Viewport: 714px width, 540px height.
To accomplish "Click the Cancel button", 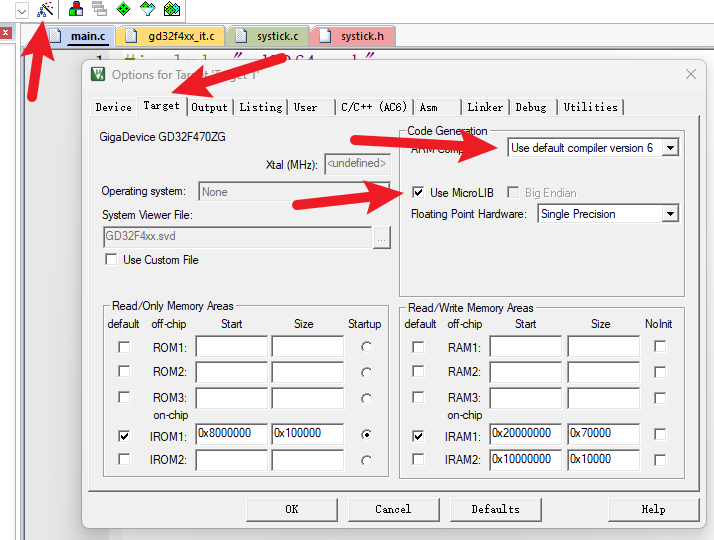I will (x=393, y=509).
